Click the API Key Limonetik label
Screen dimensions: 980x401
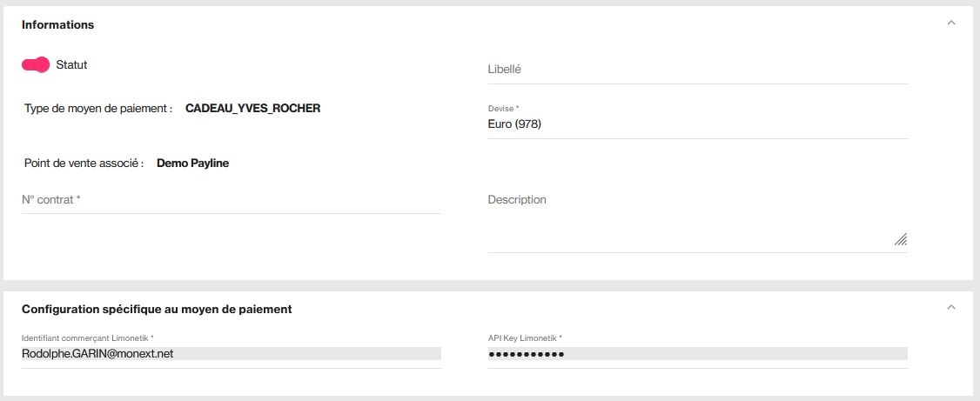525,338
